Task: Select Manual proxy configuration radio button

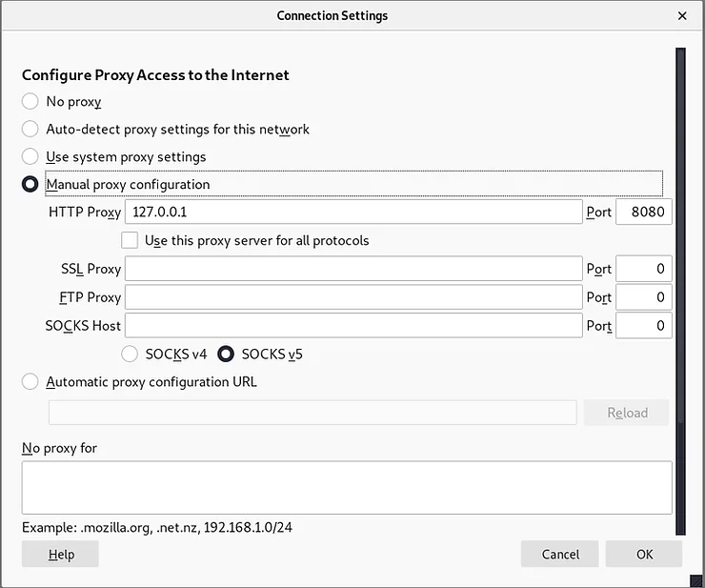Action: click(30, 184)
